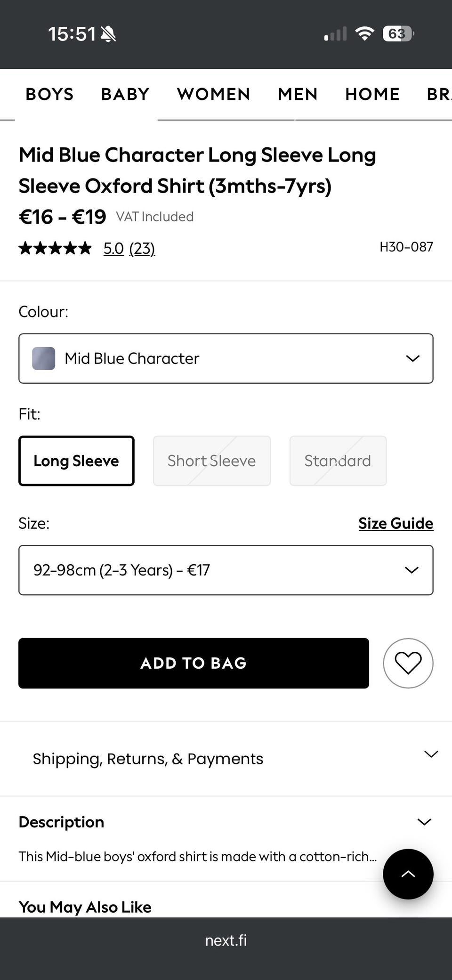Go to the WOMEN menu tab
The height and width of the screenshot is (980, 452).
pyautogui.click(x=213, y=94)
